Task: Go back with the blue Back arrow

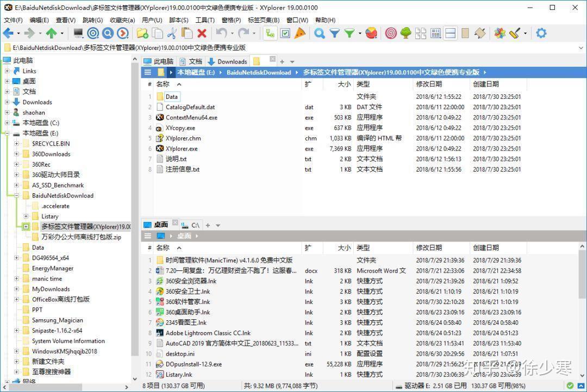Action: (8, 33)
